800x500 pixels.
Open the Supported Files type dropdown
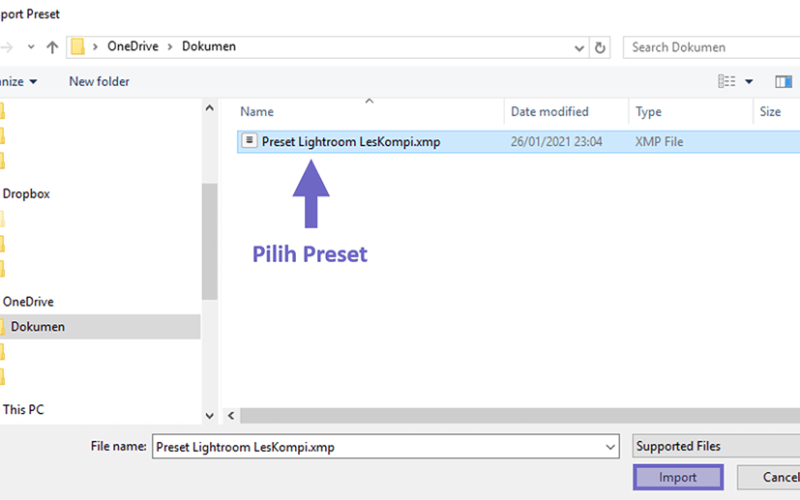coord(716,446)
